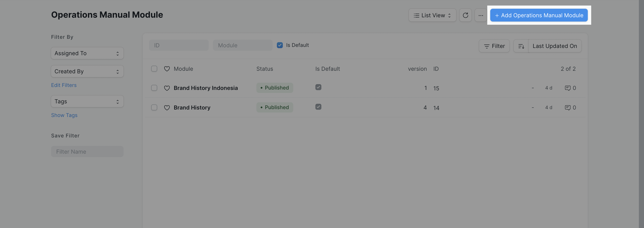
Task: Open the Filter button
Action: point(494,46)
